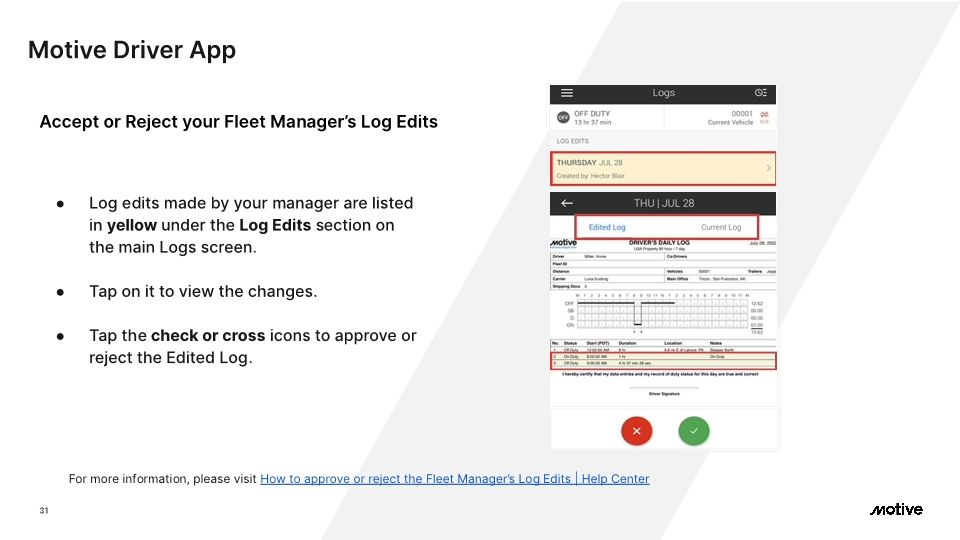Click the 'Created by: Hector Blair' text
The height and width of the screenshot is (540, 960).
(591, 176)
